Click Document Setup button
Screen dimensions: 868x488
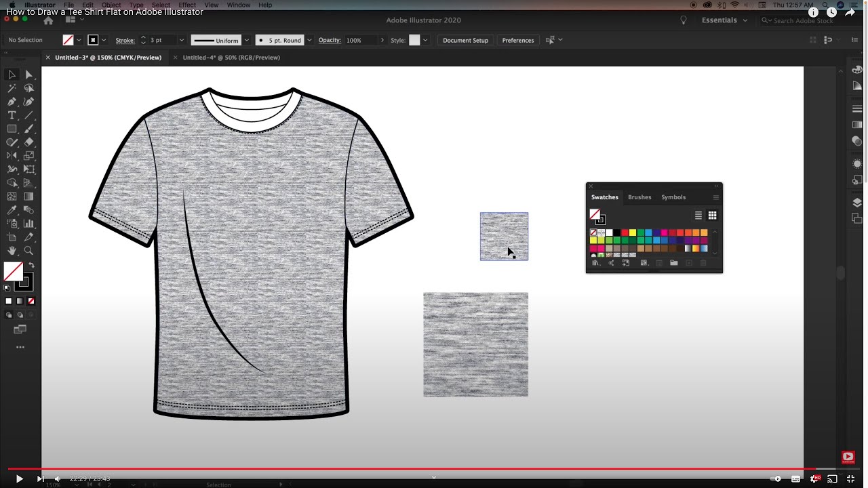(x=465, y=40)
